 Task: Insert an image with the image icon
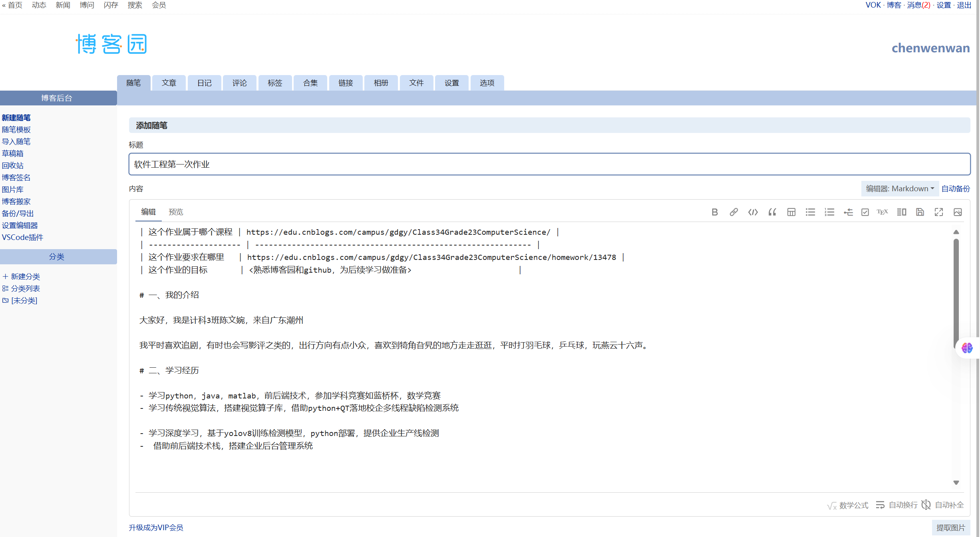click(x=958, y=212)
